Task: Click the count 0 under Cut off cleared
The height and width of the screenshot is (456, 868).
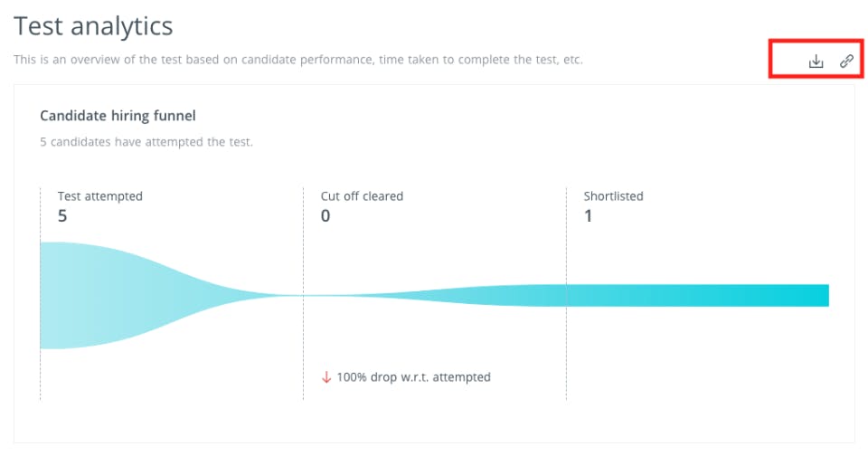Action: [x=325, y=216]
